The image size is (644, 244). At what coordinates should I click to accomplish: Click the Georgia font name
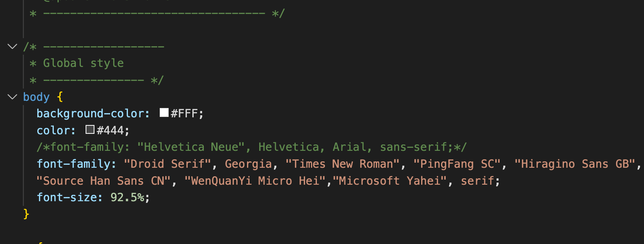tap(248, 164)
